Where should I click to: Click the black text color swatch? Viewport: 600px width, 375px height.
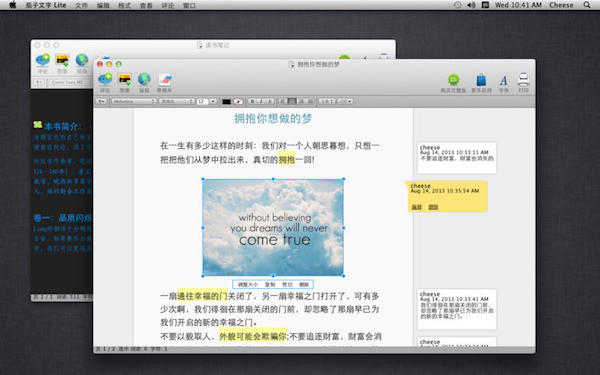(227, 101)
